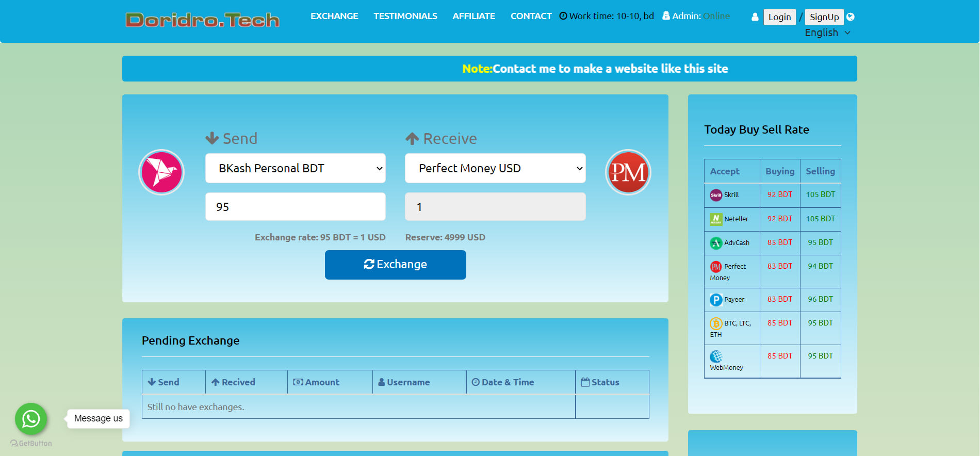
Task: Click Neteller buying rate 92 BDT
Action: (779, 219)
